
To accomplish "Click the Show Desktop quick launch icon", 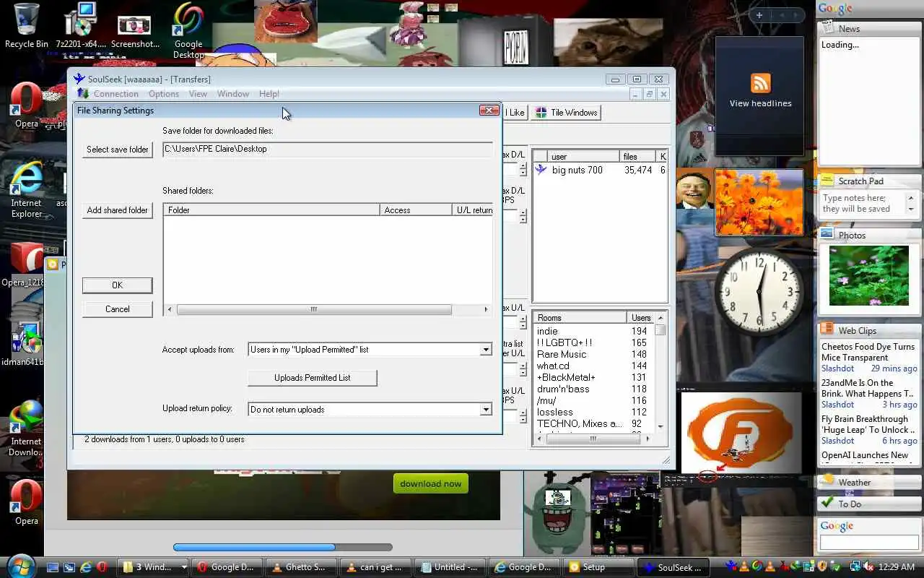I will (53, 567).
